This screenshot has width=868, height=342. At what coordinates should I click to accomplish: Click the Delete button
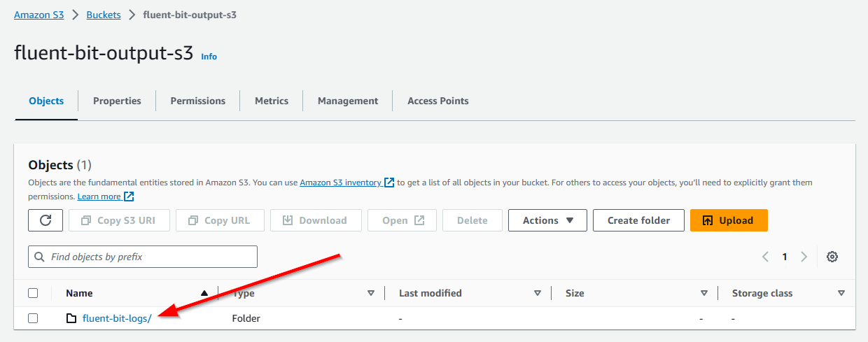(472, 220)
